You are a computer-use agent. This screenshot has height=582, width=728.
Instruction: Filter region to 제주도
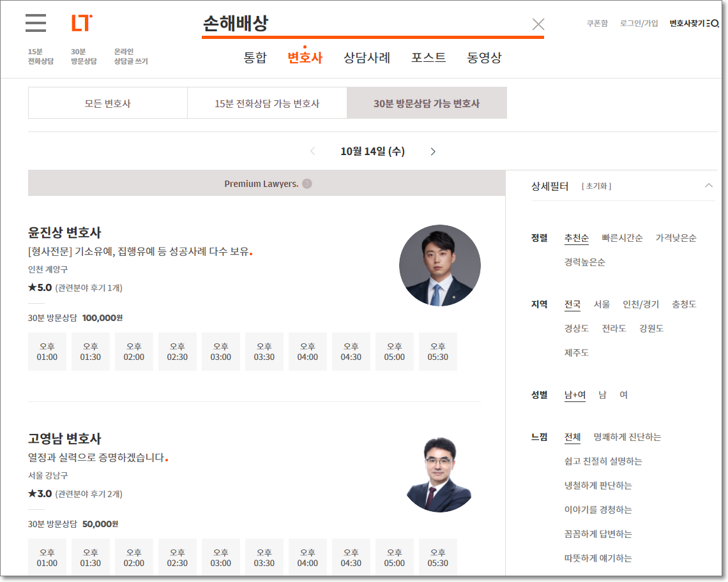576,353
